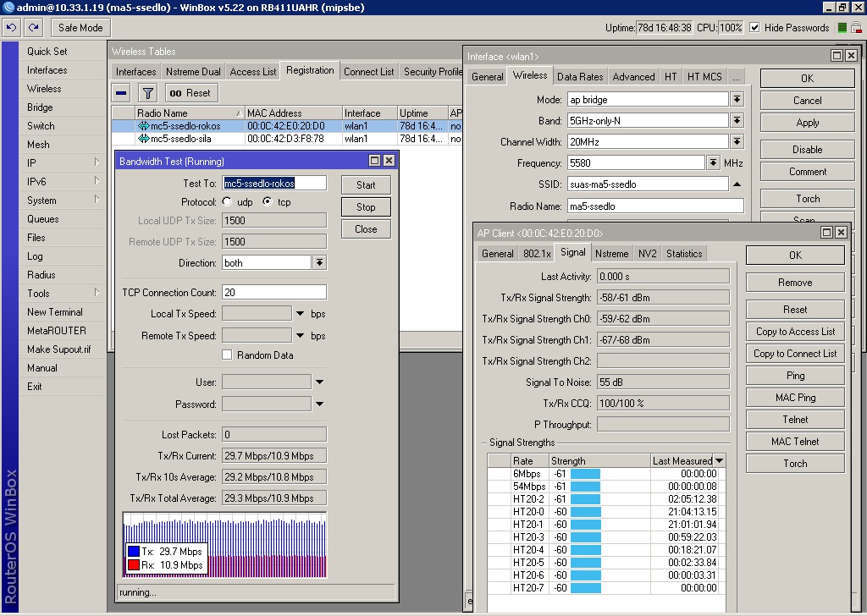Click Start in Bandwidth Test
Image resolution: width=867 pixels, height=616 pixels.
click(x=366, y=185)
